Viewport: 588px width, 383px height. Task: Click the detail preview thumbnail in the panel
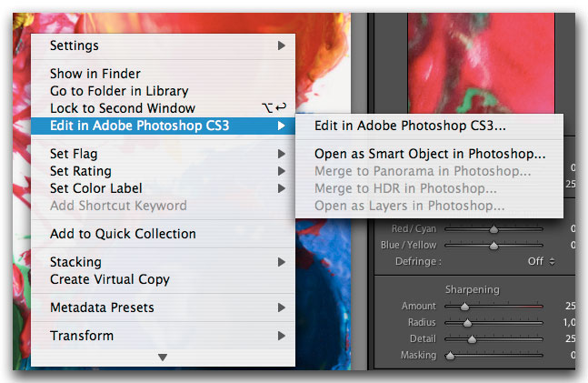click(481, 63)
